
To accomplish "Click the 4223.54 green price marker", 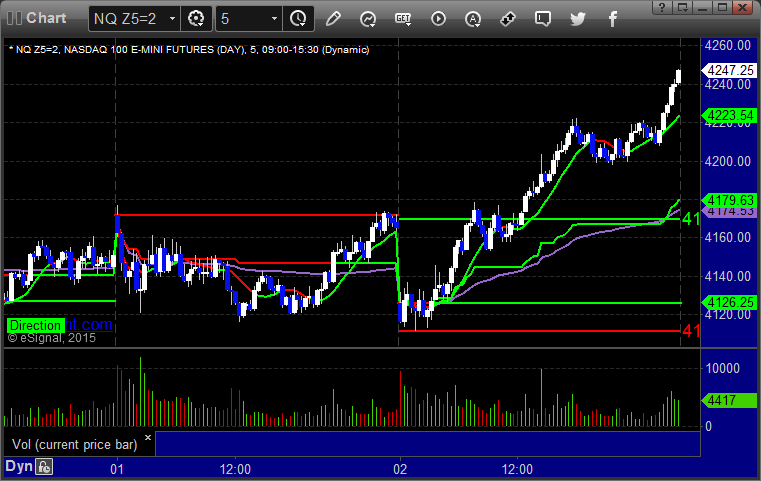I will 729,116.
